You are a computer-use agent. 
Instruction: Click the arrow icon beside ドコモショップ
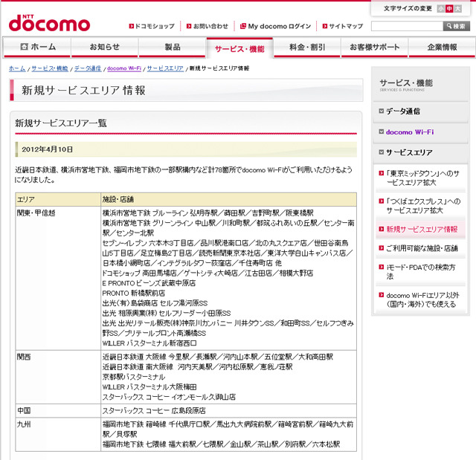[131, 26]
